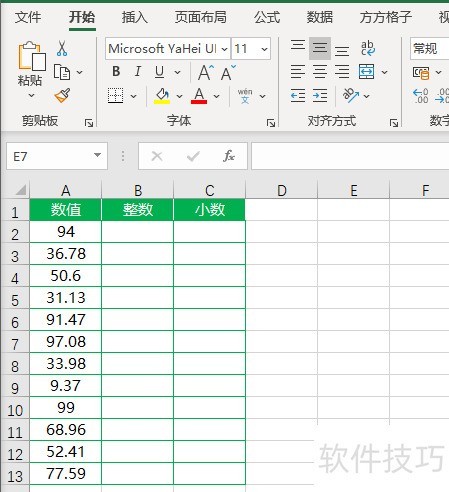Click the formula cancel X button
This screenshot has width=449, height=492.
click(157, 156)
